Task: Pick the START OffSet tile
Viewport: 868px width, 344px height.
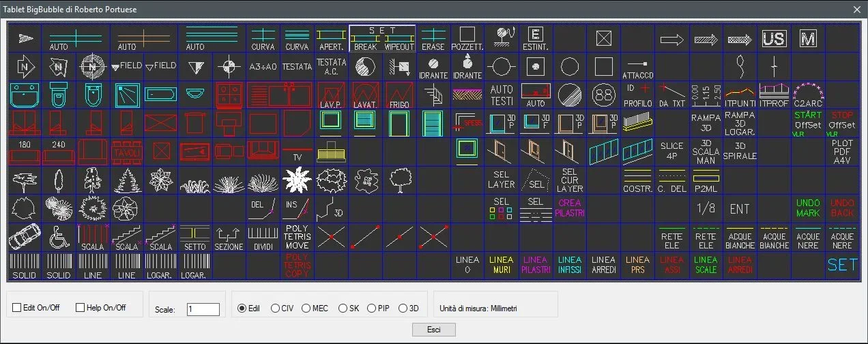Action: pyautogui.click(x=808, y=123)
